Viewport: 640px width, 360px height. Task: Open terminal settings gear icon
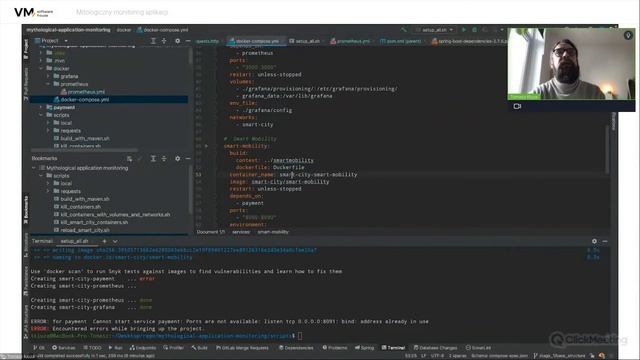[x=594, y=241]
